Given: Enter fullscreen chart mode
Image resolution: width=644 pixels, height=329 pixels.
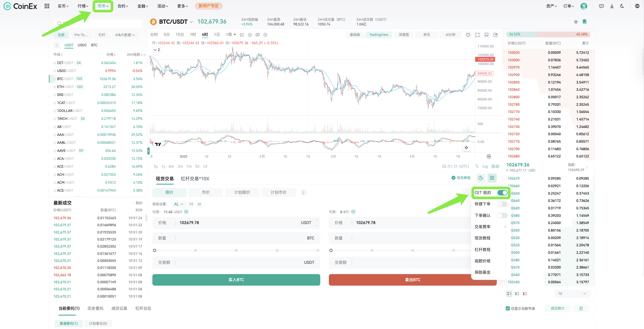Looking at the screenshot, I should click(477, 35).
